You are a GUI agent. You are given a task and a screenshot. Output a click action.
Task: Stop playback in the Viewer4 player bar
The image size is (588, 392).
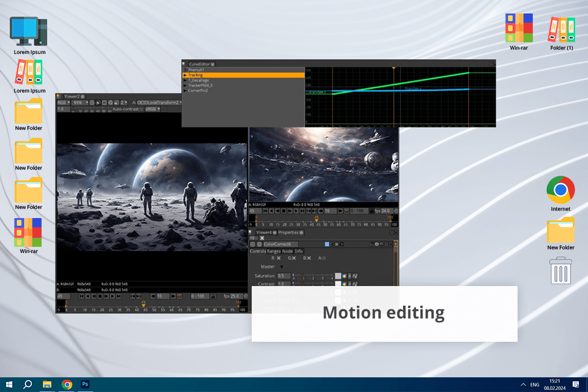click(x=284, y=211)
